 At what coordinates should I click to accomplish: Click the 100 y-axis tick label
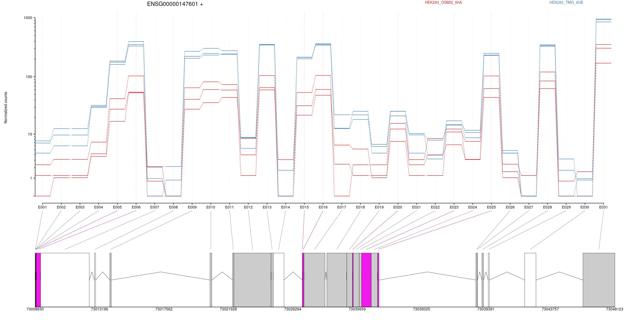tap(29, 77)
